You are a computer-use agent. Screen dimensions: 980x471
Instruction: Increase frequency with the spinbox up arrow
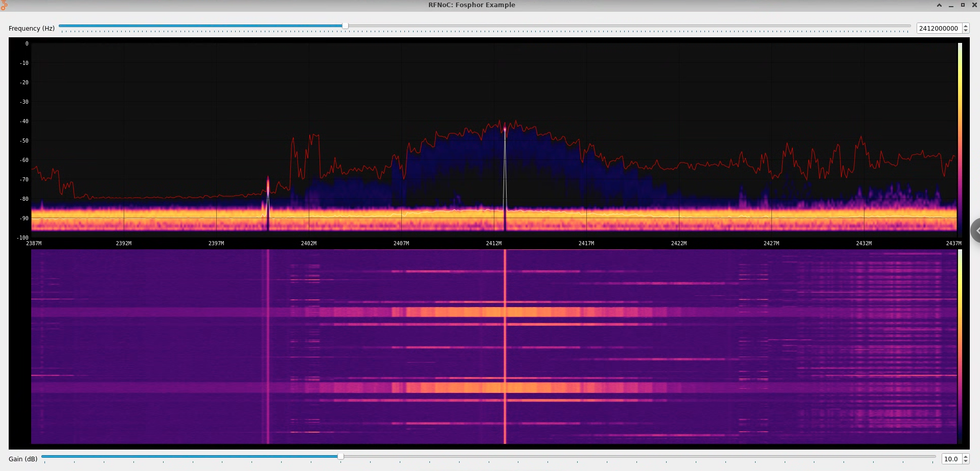click(x=966, y=26)
